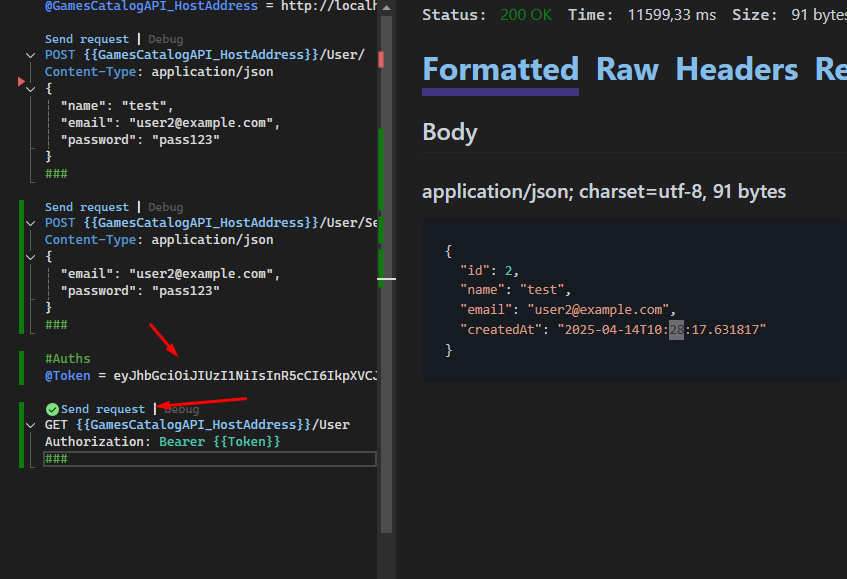Collapse the POST /User/ request block
Image resolution: width=847 pixels, height=579 pixels.
click(x=31, y=55)
